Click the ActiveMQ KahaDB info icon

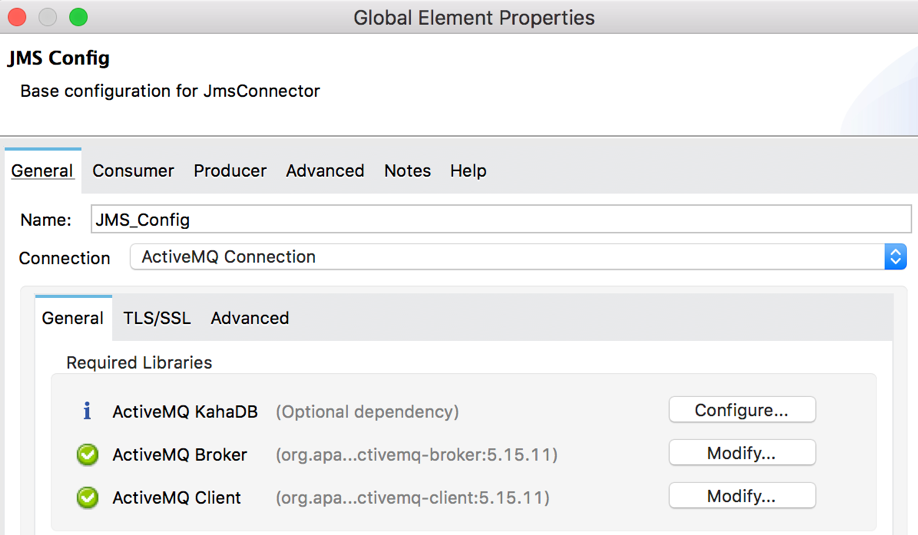coord(87,411)
